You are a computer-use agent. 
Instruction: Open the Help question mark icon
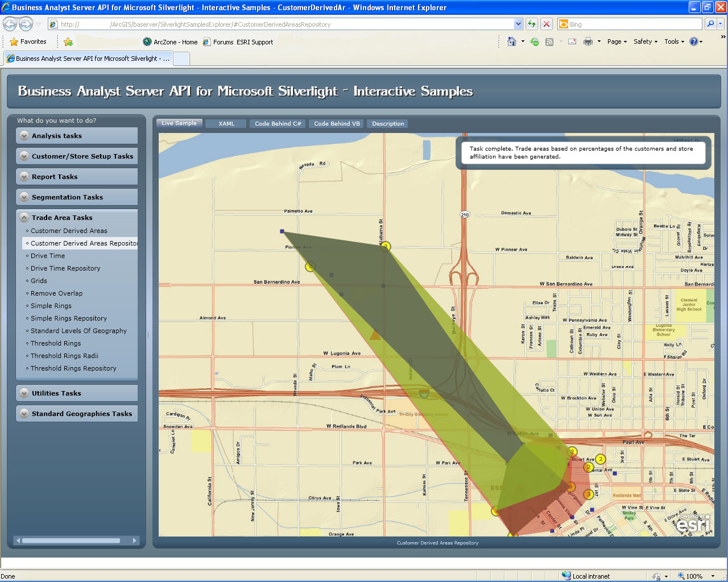coord(694,41)
